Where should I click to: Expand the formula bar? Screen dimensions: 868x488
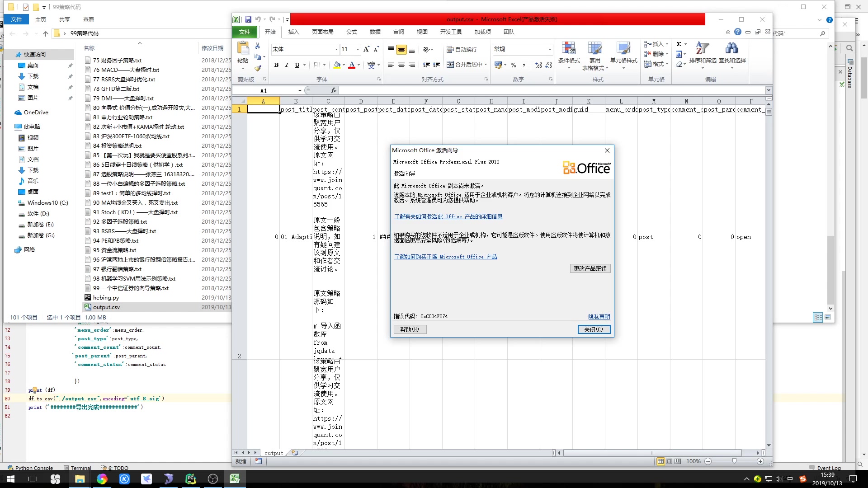tap(769, 90)
